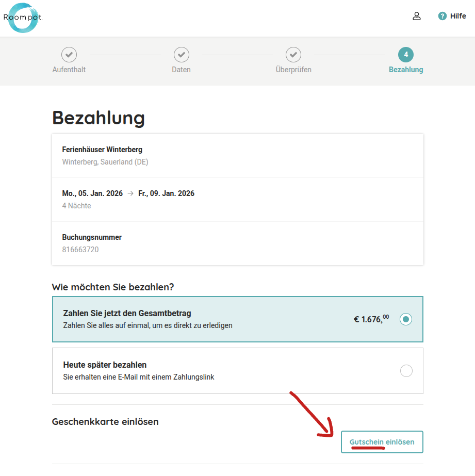
Task: Click the Aufenthalt checkmark step icon
Action: tap(69, 54)
